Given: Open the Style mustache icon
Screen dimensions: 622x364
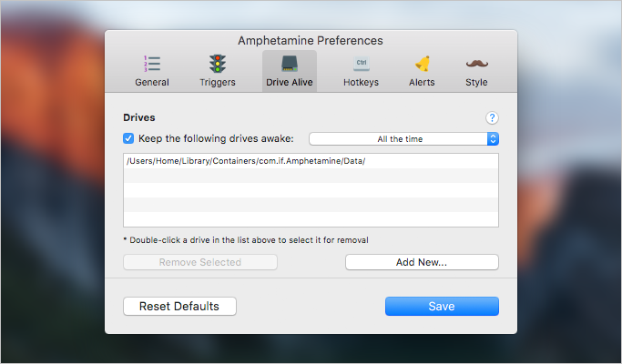Looking at the screenshot, I should pos(477,64).
